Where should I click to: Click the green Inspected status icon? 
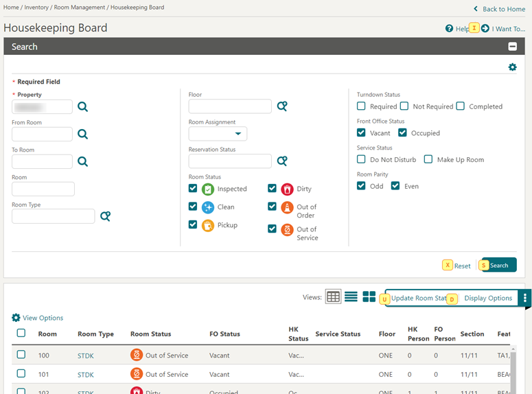click(x=207, y=189)
